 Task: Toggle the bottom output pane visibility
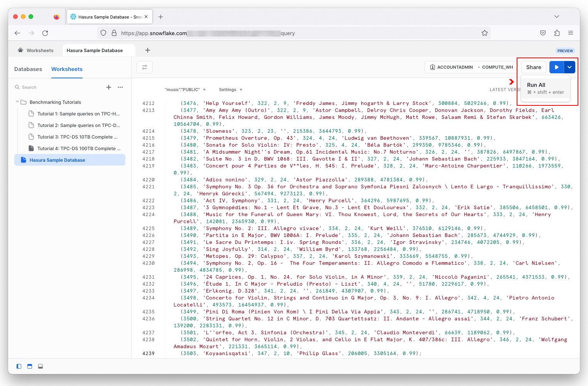pyautogui.click(x=40, y=366)
